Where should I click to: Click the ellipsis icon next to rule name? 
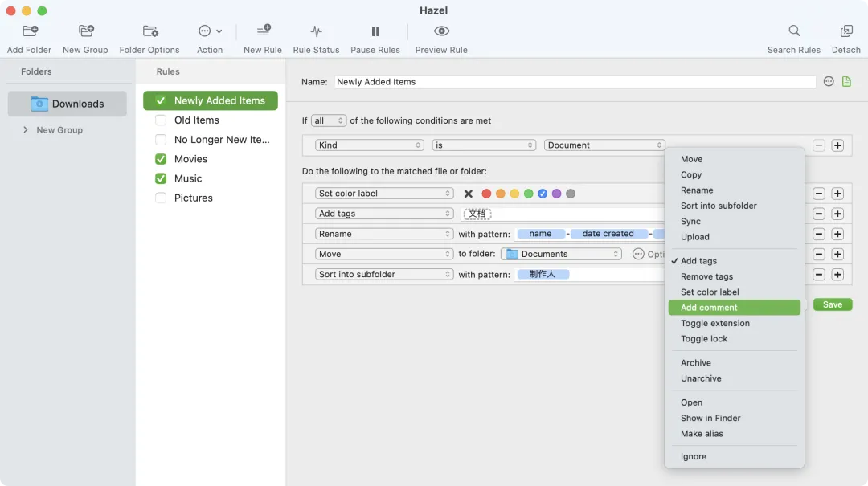coord(828,81)
